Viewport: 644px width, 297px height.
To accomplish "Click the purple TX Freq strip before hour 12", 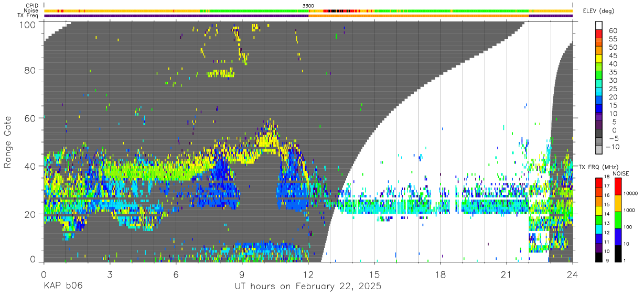I will 176,16.
